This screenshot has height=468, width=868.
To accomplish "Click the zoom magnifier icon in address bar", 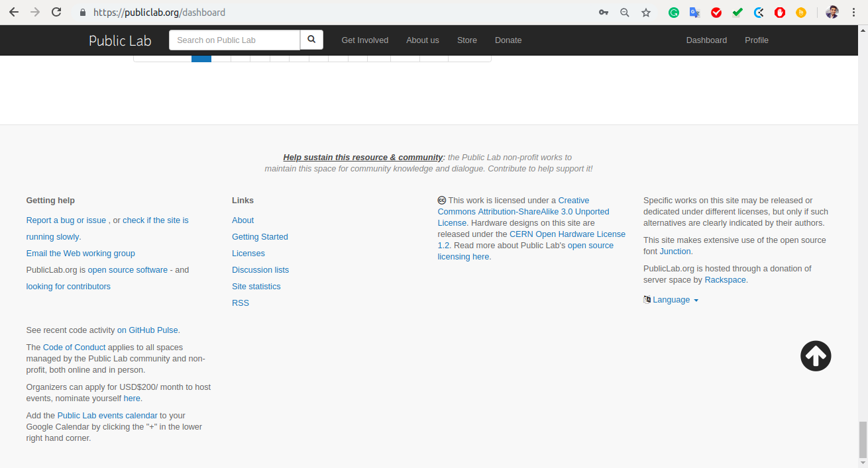I will coord(625,12).
